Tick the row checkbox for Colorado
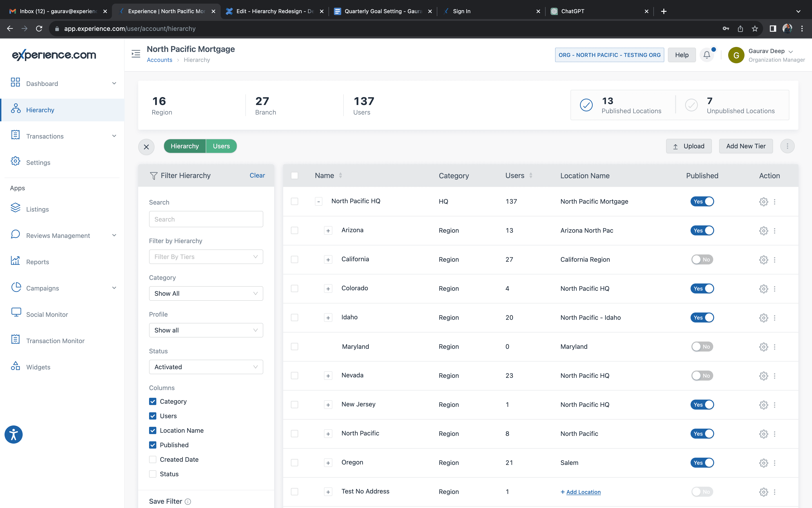 click(294, 289)
